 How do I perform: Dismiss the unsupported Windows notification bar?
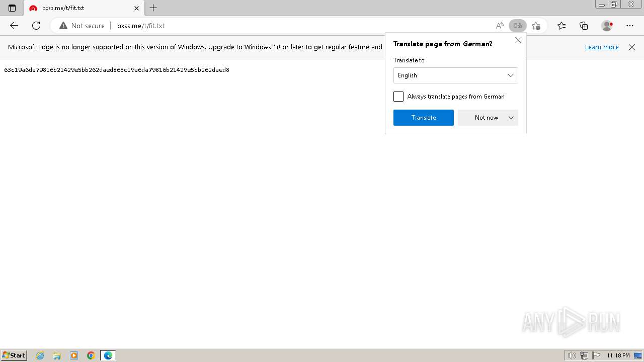[632, 47]
